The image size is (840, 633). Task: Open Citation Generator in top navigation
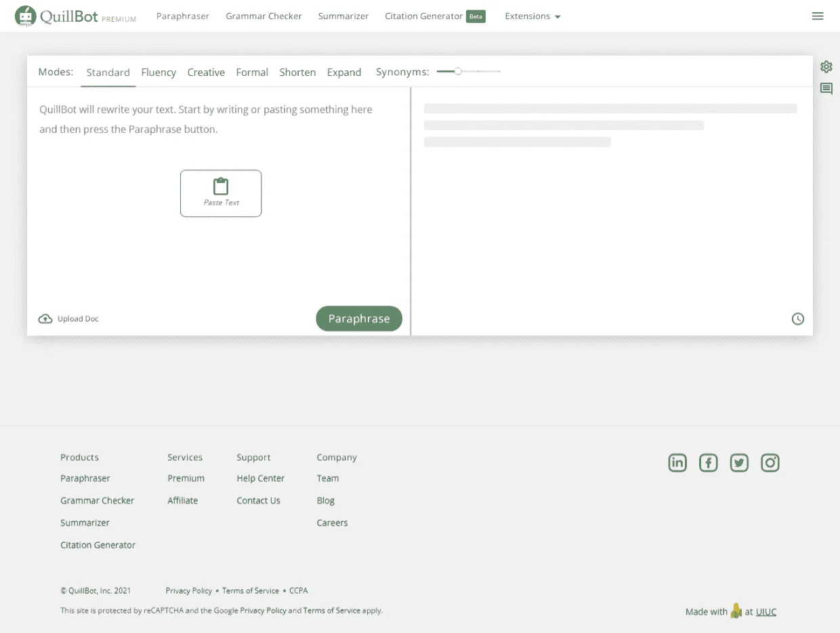tap(423, 16)
